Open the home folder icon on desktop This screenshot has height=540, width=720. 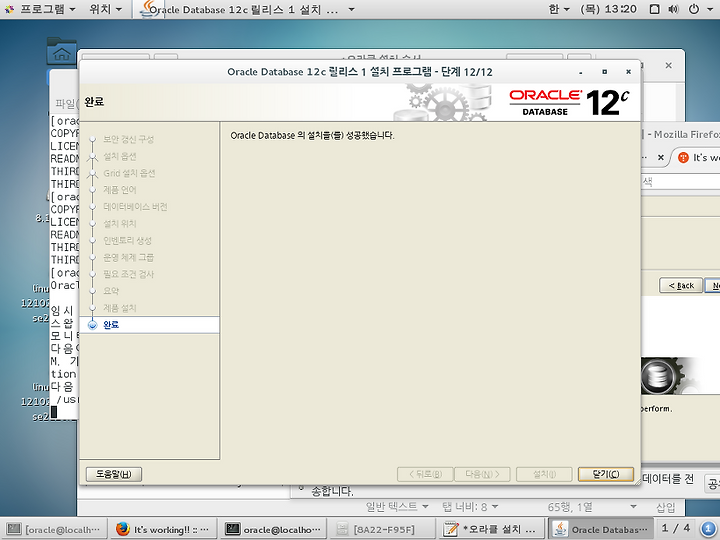click(62, 51)
